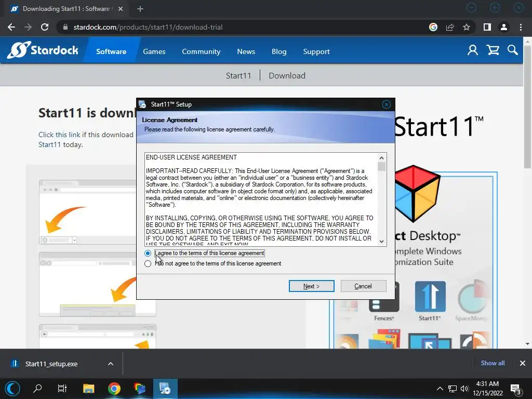Open the taskbar clock and date
This screenshot has width=532, height=399.
487,389
